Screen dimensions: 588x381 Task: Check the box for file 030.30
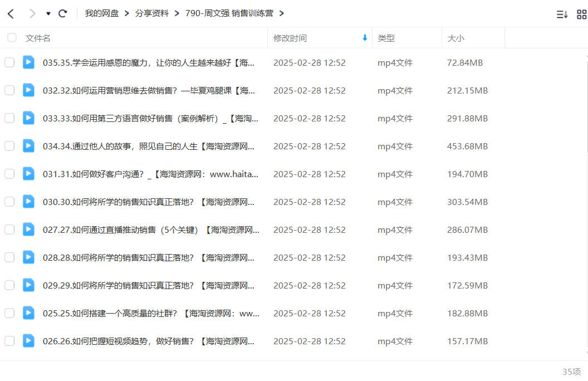pyautogui.click(x=9, y=202)
